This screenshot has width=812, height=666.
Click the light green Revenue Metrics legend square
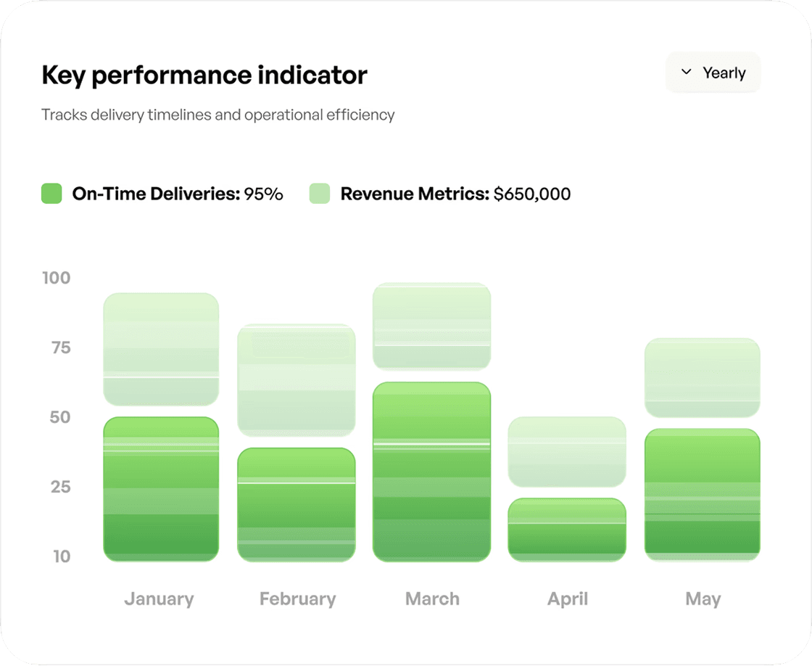click(319, 194)
